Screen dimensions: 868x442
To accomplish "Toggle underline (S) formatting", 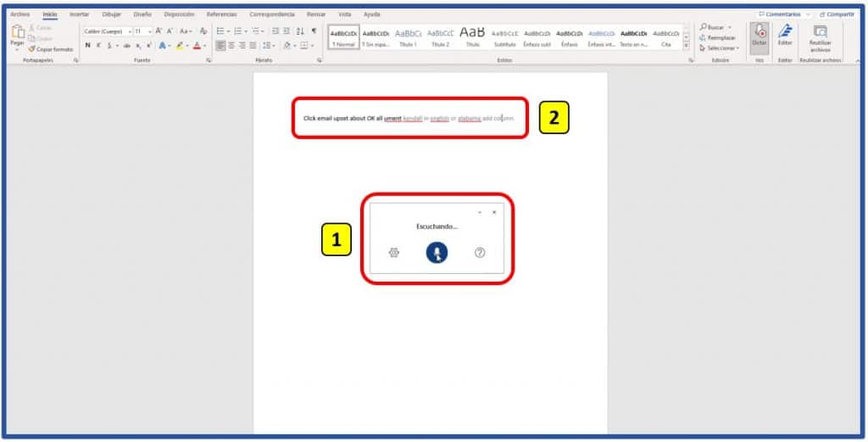I will (x=109, y=46).
